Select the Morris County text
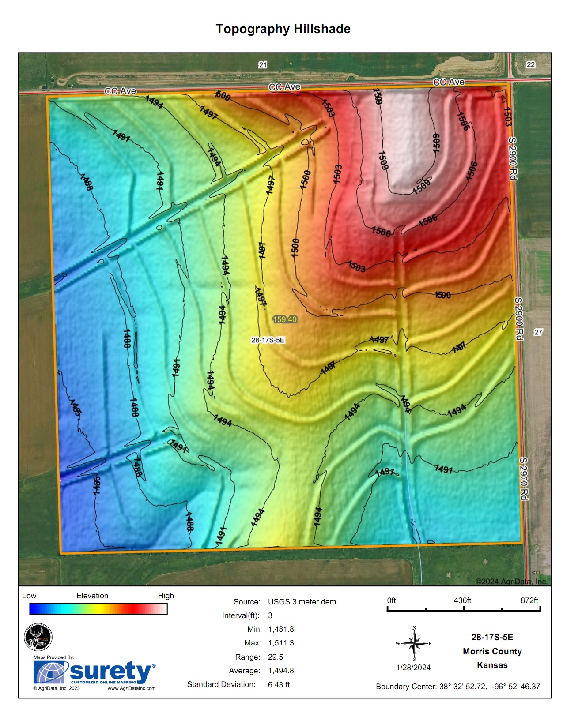This screenshot has height=728, width=563. (x=492, y=651)
